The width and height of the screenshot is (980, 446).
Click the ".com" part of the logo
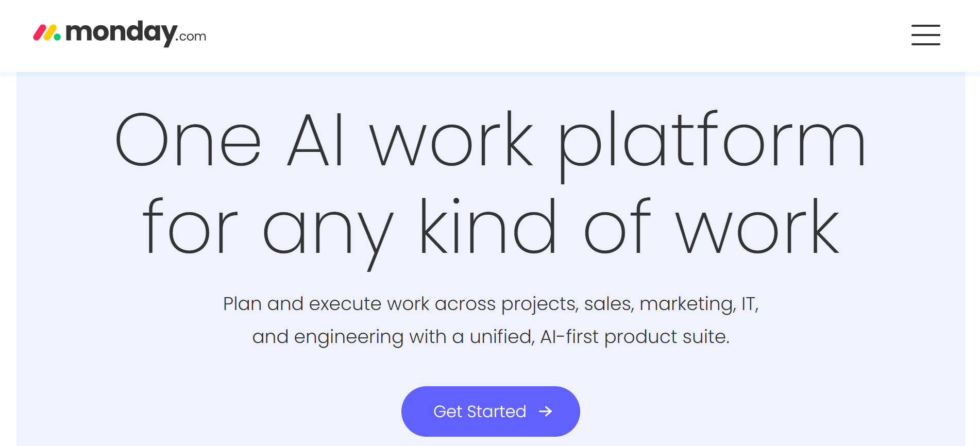(193, 37)
